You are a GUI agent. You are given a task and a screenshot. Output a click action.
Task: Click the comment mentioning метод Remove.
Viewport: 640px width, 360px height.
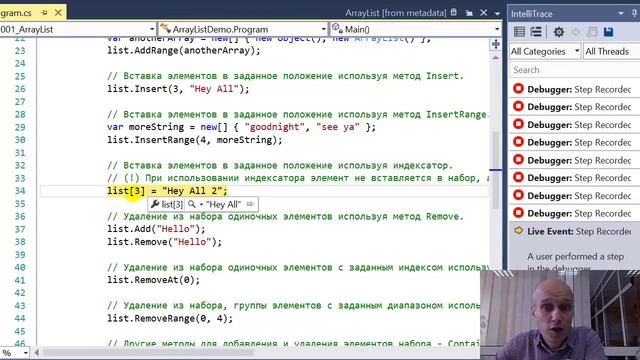285,217
